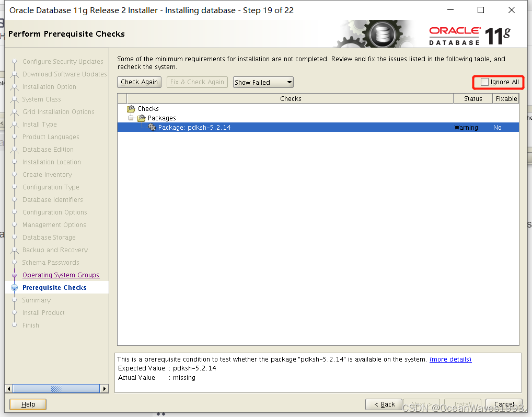Image resolution: width=532 pixels, height=417 pixels.
Task: Click the Finish step in sidebar
Action: point(30,325)
